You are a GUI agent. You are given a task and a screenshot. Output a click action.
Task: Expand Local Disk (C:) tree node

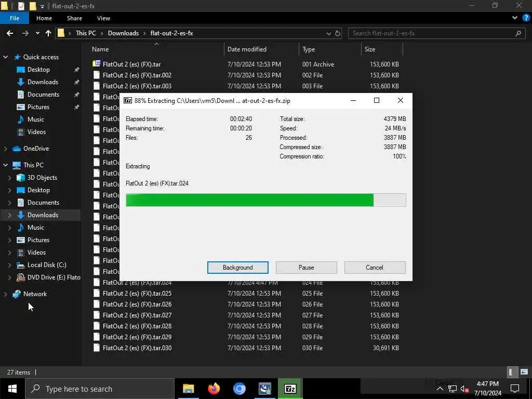(x=9, y=265)
